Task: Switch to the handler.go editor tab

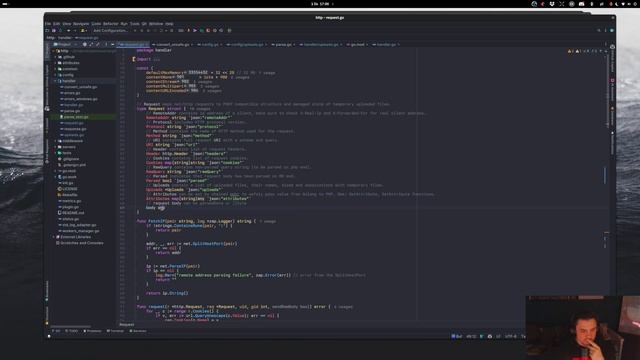Action: (x=386, y=44)
